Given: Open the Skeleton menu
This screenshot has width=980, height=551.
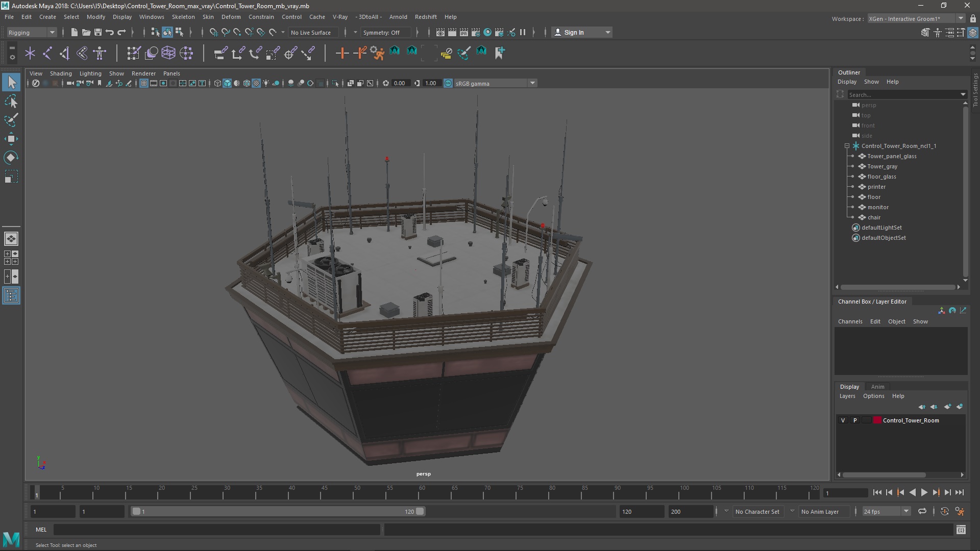Looking at the screenshot, I should click(183, 17).
